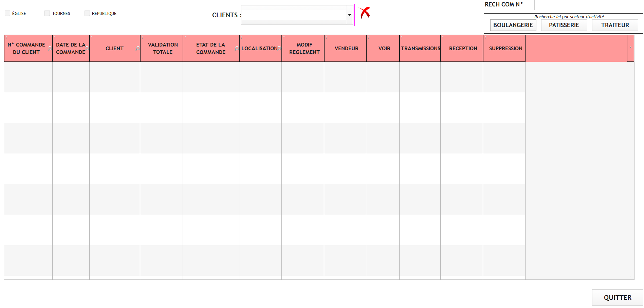The image size is (644, 308).
Task: Tick the ÉGLISE checkbox
Action: click(x=7, y=13)
